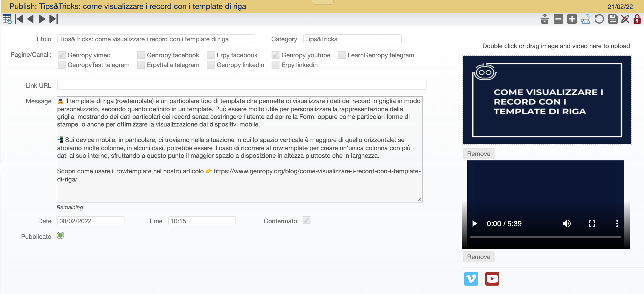Toggle Genropy facebook checkbox
The image size is (644, 294).
(141, 55)
